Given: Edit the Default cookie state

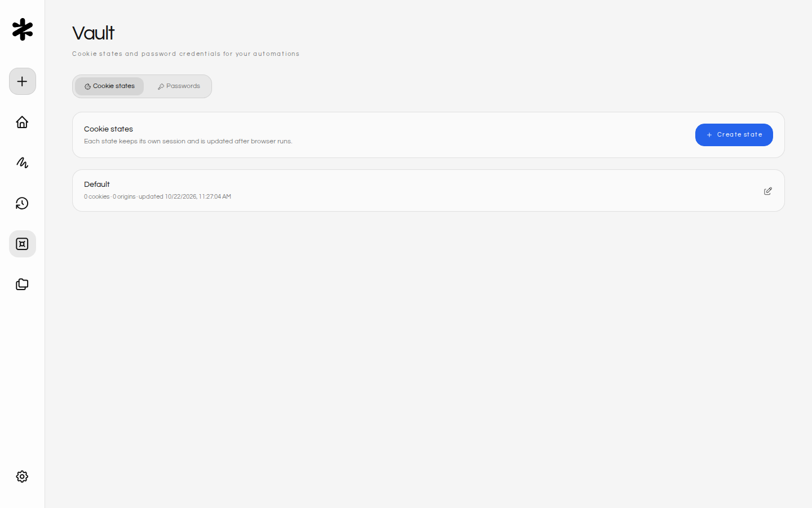Looking at the screenshot, I should [767, 191].
